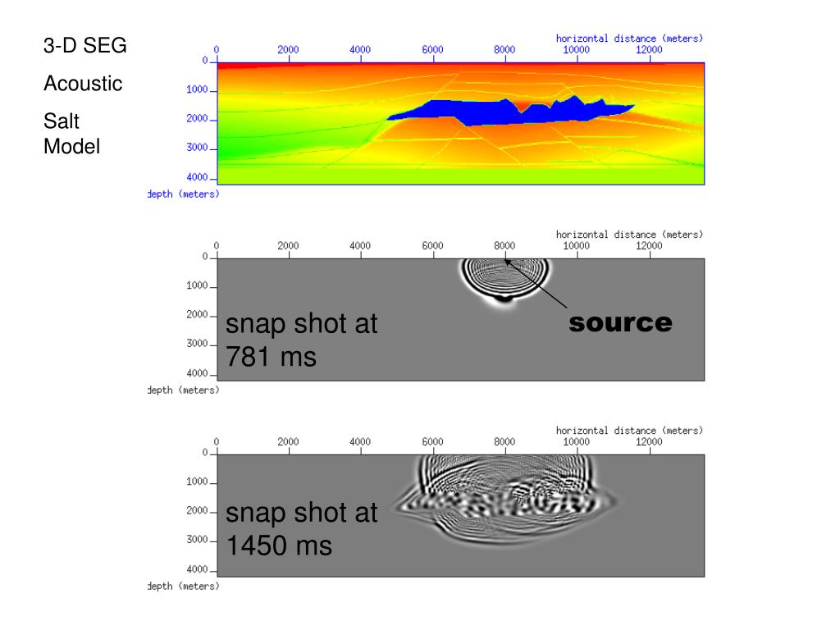The width and height of the screenshot is (840, 630).
Task: Click horizontal tick "4000" above the 1450 ms plot
Action: (360, 442)
